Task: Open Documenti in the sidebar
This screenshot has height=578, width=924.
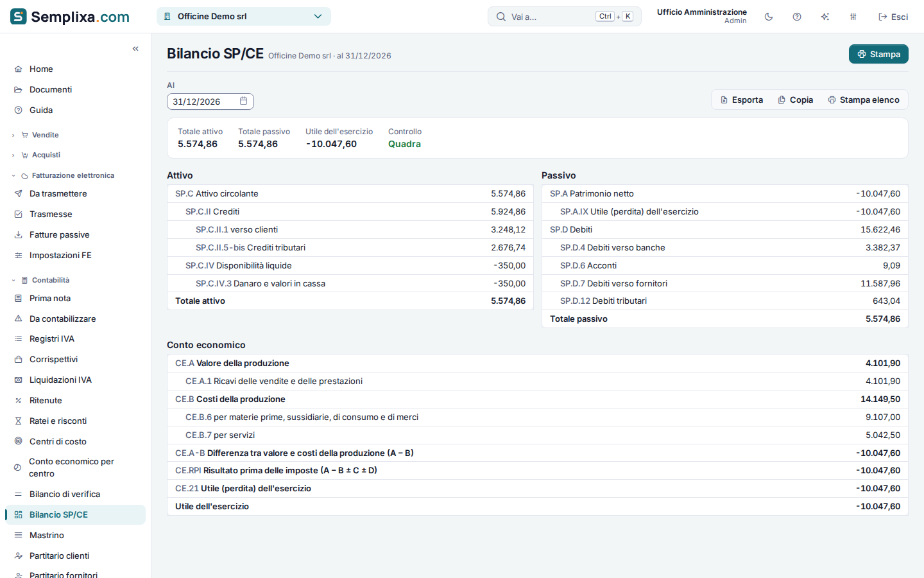Action: 75,89
